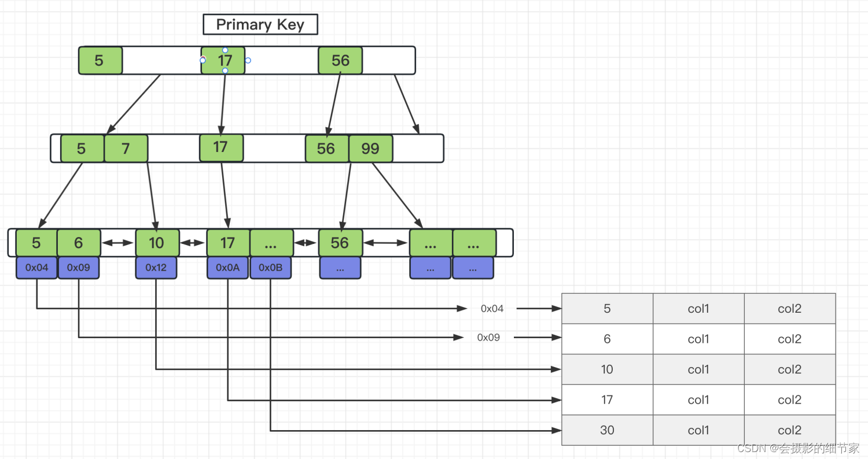Click leaf-level node 56
This screenshot has width=868, height=459.
coord(340,243)
